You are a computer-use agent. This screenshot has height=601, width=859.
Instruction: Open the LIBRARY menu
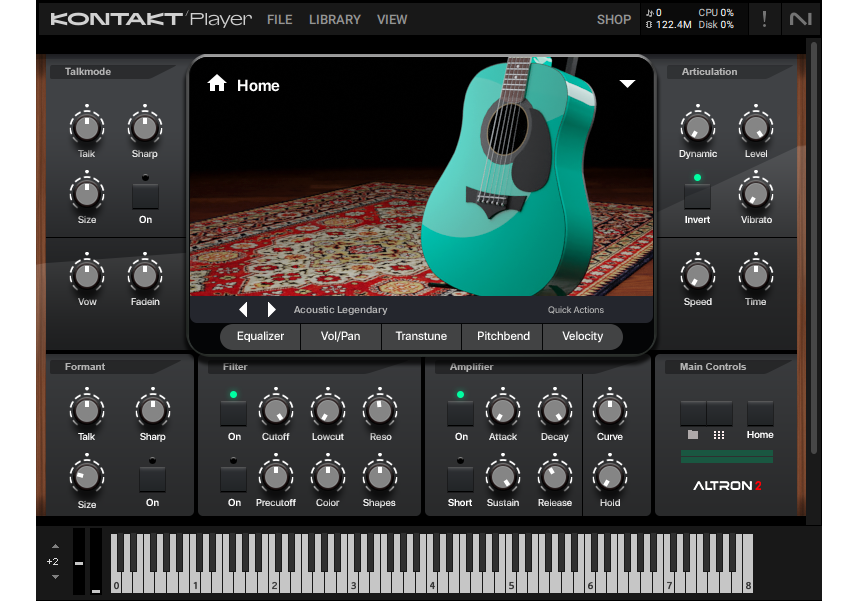click(335, 20)
